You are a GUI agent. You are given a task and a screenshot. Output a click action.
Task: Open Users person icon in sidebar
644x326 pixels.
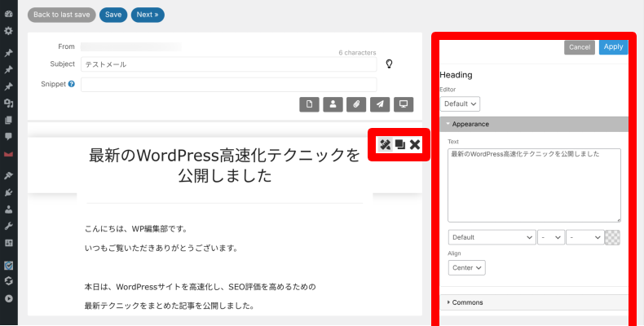coord(9,209)
